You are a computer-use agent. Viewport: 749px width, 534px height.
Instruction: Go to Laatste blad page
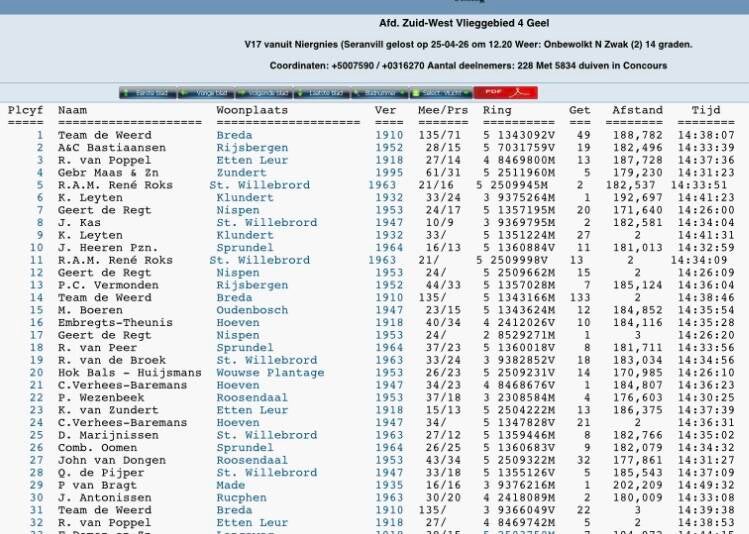click(322, 93)
